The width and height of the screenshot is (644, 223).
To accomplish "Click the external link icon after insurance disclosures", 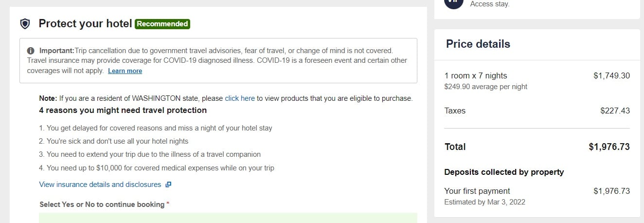I will [168, 185].
